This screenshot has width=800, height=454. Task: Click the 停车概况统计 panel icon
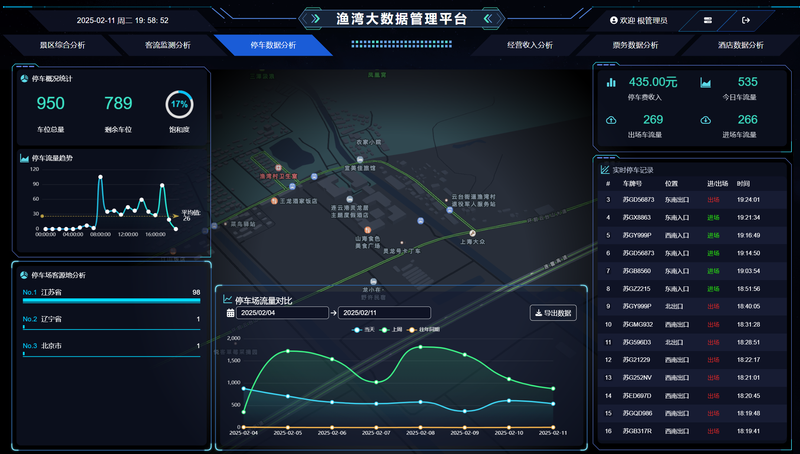coord(24,79)
